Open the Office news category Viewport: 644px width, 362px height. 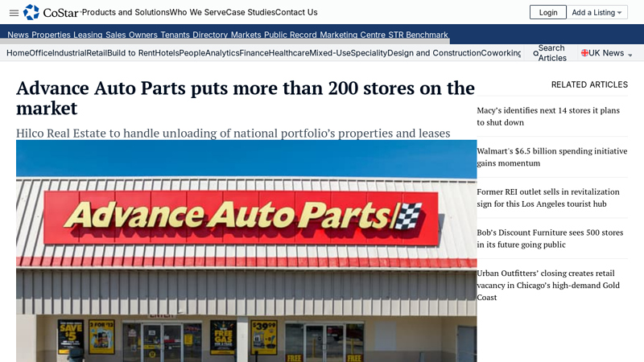click(41, 53)
